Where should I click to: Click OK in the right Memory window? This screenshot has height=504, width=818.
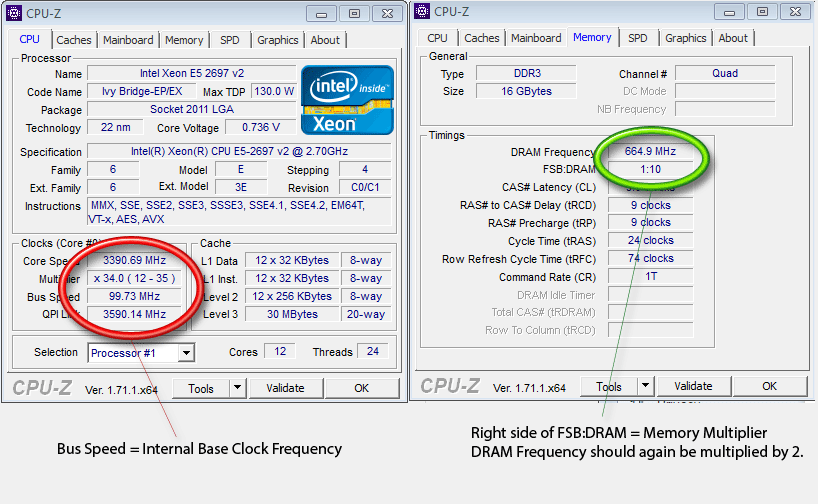[x=769, y=386]
